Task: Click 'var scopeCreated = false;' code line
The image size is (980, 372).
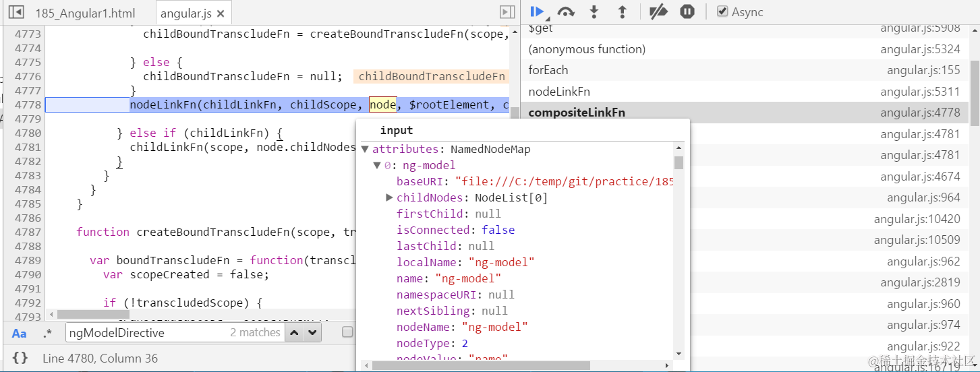Action: (x=186, y=274)
